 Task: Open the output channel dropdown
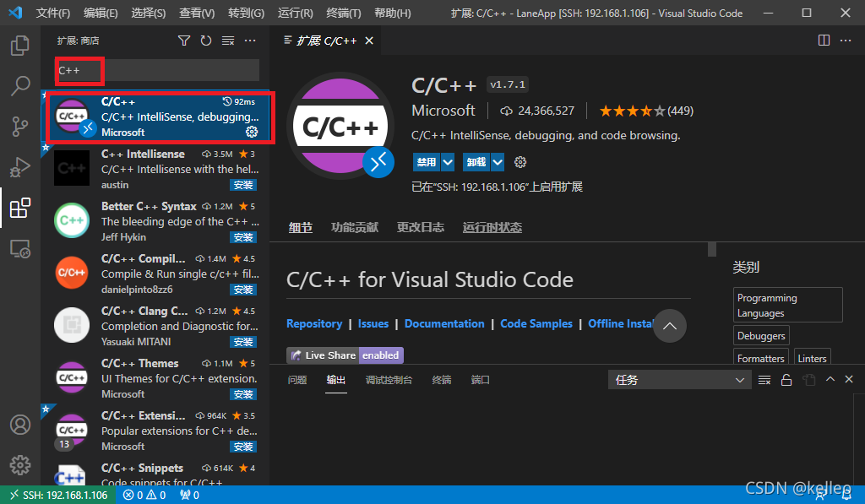pos(680,380)
